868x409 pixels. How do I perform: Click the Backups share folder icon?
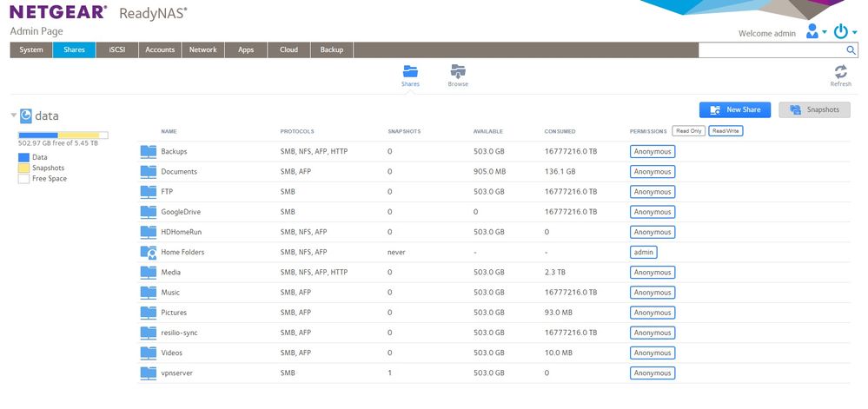click(x=148, y=151)
